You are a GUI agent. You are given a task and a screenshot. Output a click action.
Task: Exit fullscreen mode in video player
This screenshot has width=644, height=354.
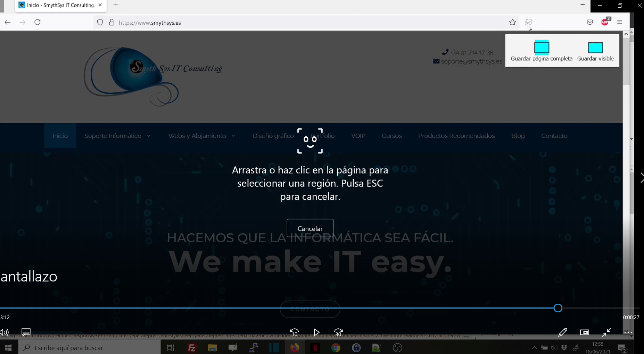[606, 332]
